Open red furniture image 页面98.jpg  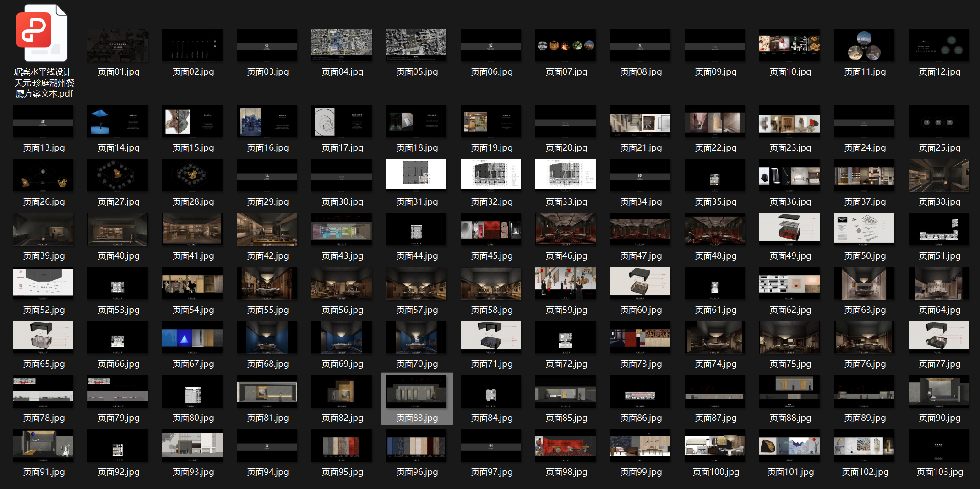[566, 446]
